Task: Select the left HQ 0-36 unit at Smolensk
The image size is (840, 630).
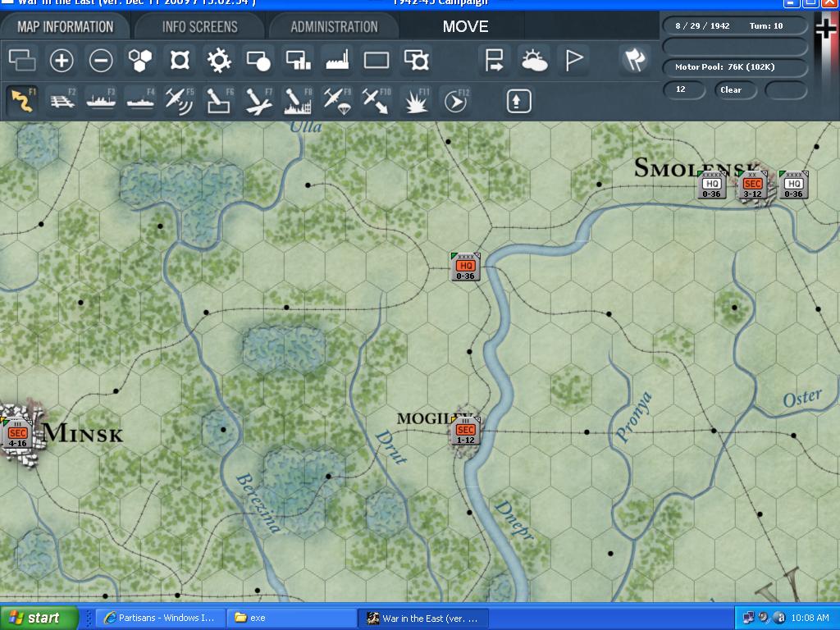Action: (711, 185)
